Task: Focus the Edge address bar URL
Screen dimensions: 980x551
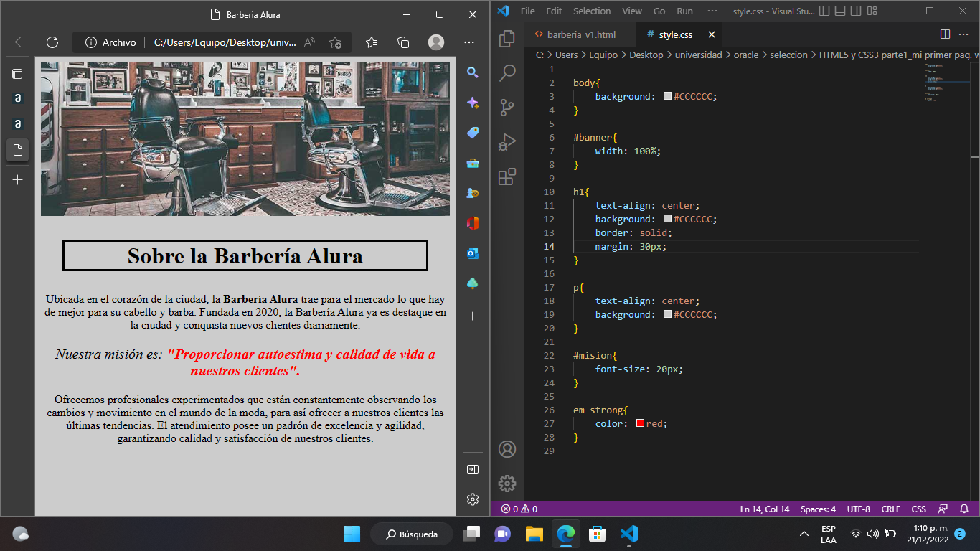Action: tap(225, 42)
